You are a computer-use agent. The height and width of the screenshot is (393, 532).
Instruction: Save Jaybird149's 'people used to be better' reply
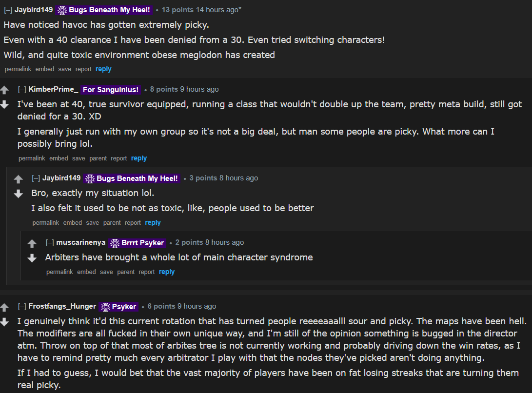(x=92, y=223)
